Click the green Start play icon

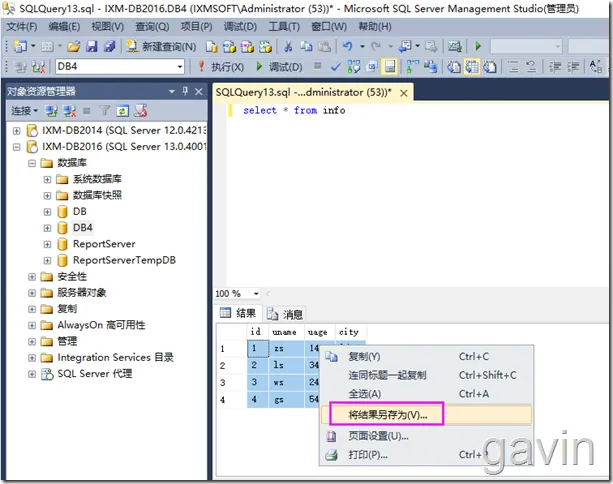(x=478, y=46)
